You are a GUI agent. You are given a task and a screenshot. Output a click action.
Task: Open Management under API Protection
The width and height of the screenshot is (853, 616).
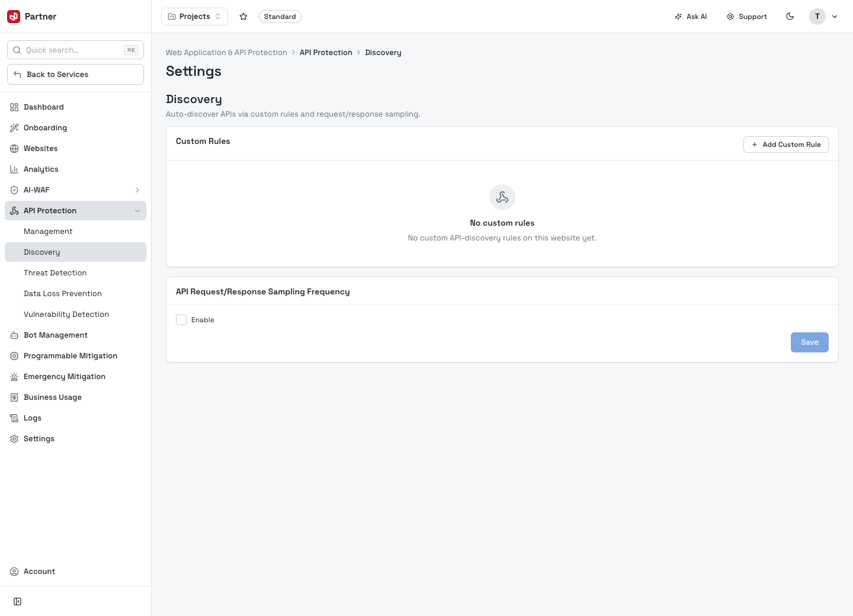pyautogui.click(x=75, y=232)
